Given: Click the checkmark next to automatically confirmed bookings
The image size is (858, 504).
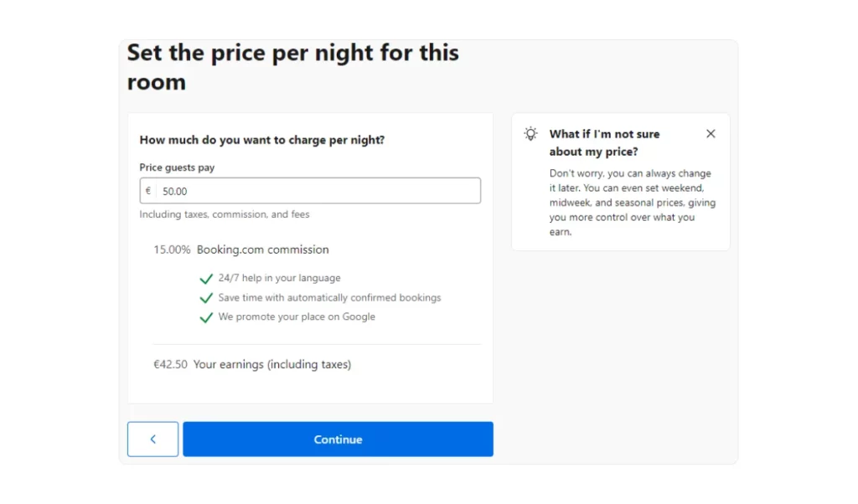Looking at the screenshot, I should coord(206,298).
